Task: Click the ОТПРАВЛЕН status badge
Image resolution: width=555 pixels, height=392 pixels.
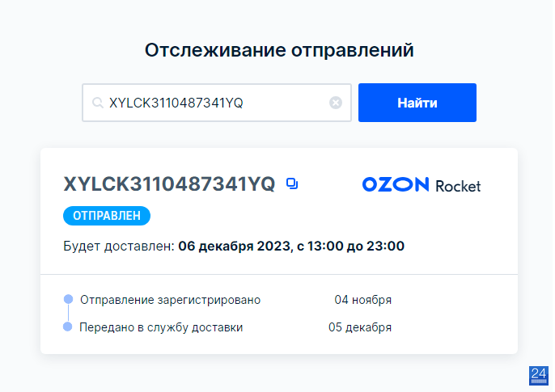Action: click(107, 216)
